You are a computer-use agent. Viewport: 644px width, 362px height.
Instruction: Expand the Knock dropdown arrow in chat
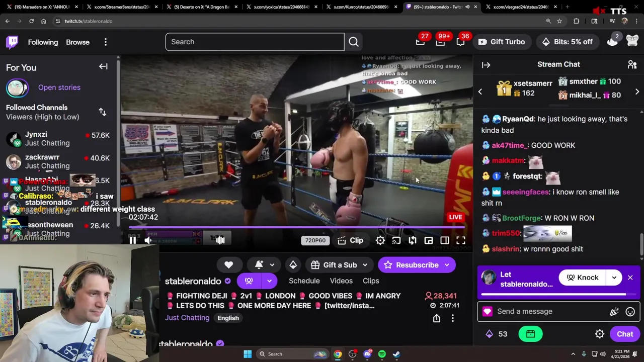tap(614, 278)
